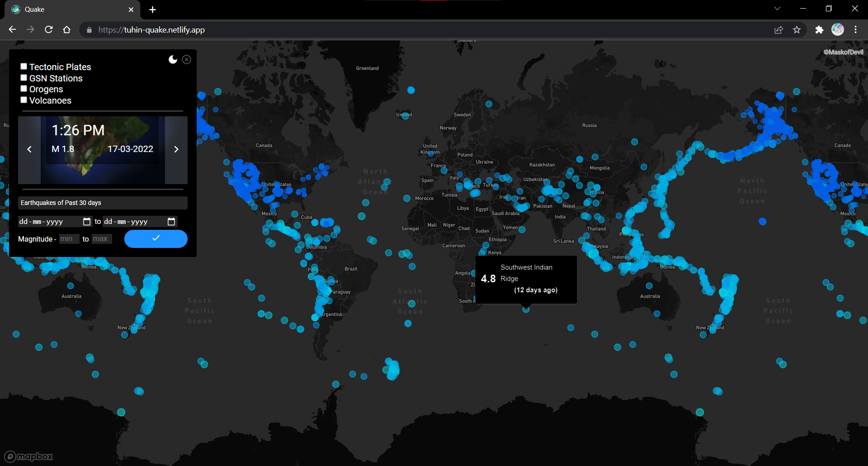Focus the start date field
This screenshot has height=466, width=868.
click(55, 221)
